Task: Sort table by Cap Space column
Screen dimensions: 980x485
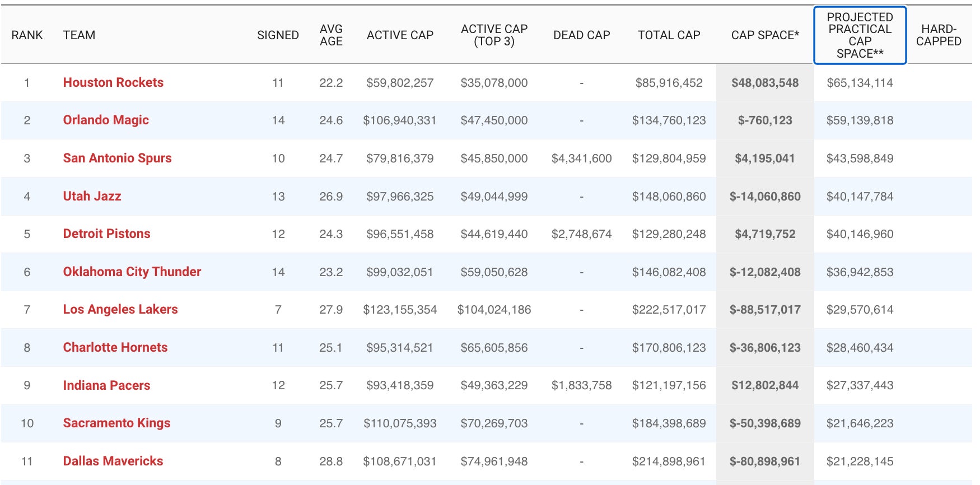Action: [765, 35]
